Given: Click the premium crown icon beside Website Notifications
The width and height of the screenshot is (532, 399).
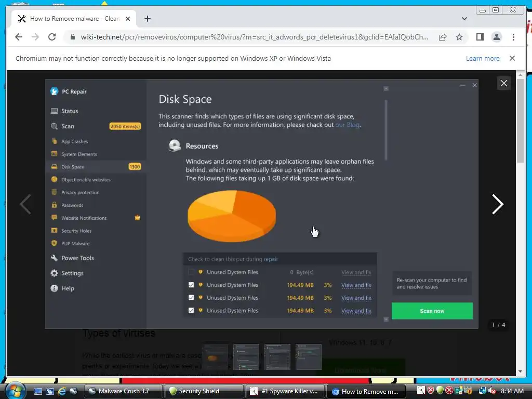Looking at the screenshot, I should (x=137, y=218).
